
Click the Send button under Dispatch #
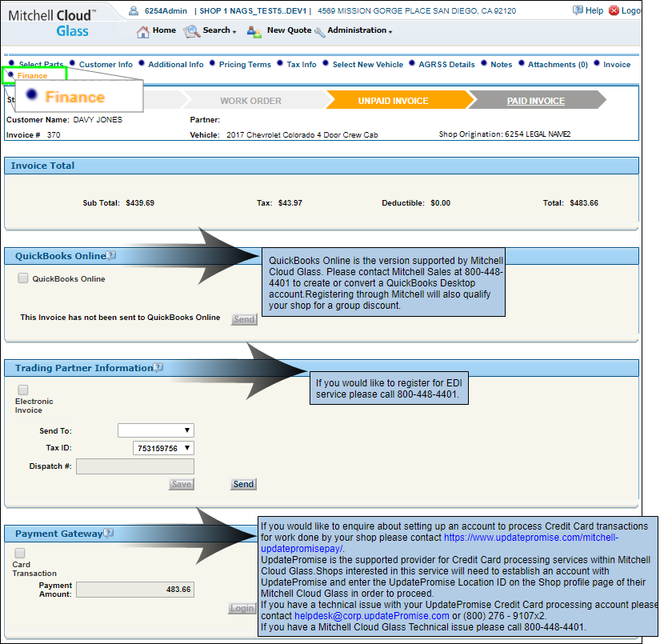pyautogui.click(x=243, y=484)
